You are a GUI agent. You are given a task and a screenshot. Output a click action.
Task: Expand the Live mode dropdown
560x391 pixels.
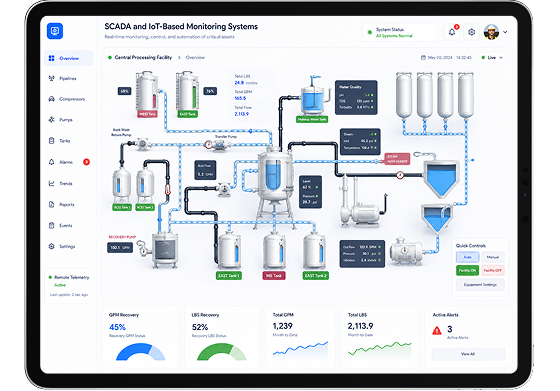tap(492, 57)
